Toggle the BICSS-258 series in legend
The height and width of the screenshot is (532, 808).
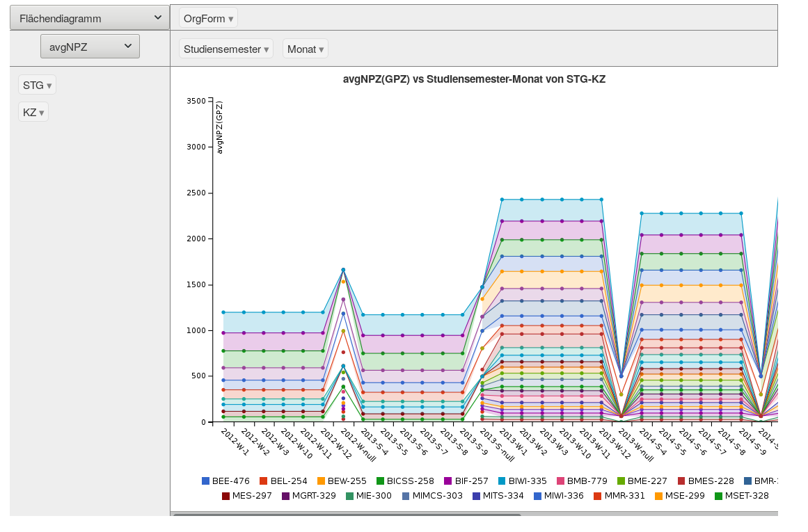coord(410,481)
